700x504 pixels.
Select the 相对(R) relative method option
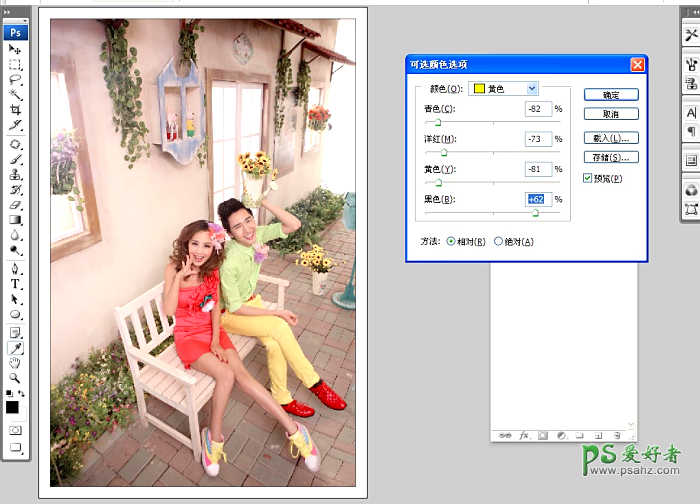point(451,241)
